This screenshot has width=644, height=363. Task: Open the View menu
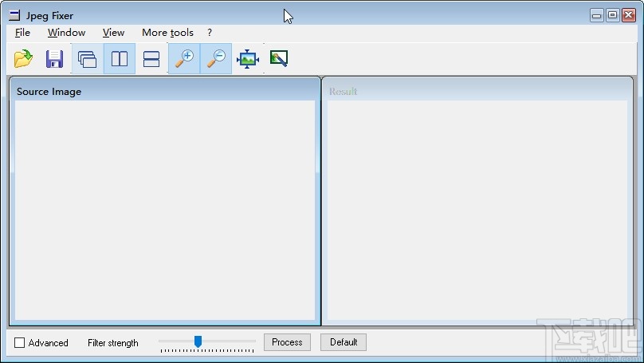113,33
